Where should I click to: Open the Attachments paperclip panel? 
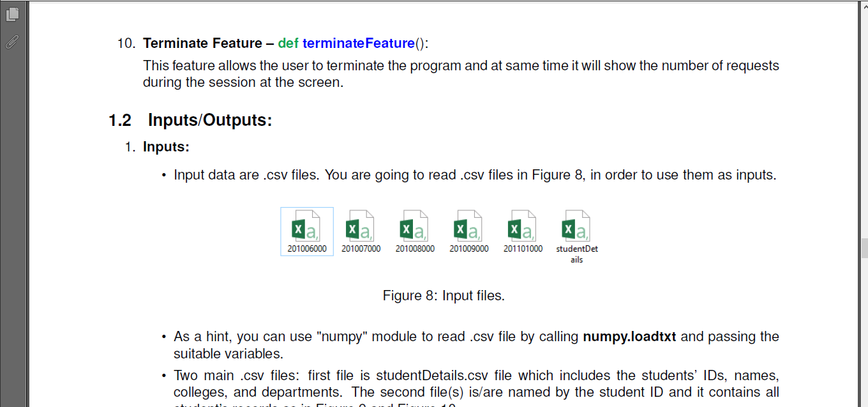coord(11,43)
